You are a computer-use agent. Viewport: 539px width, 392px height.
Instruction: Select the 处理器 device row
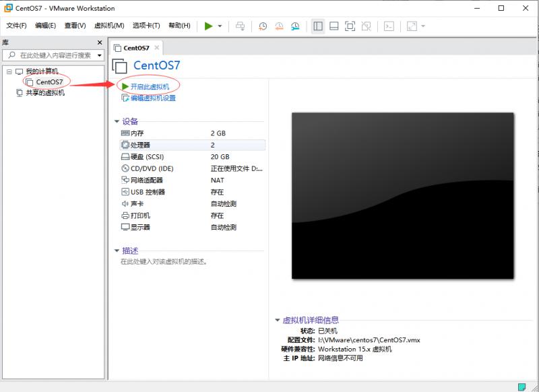pyautogui.click(x=193, y=145)
